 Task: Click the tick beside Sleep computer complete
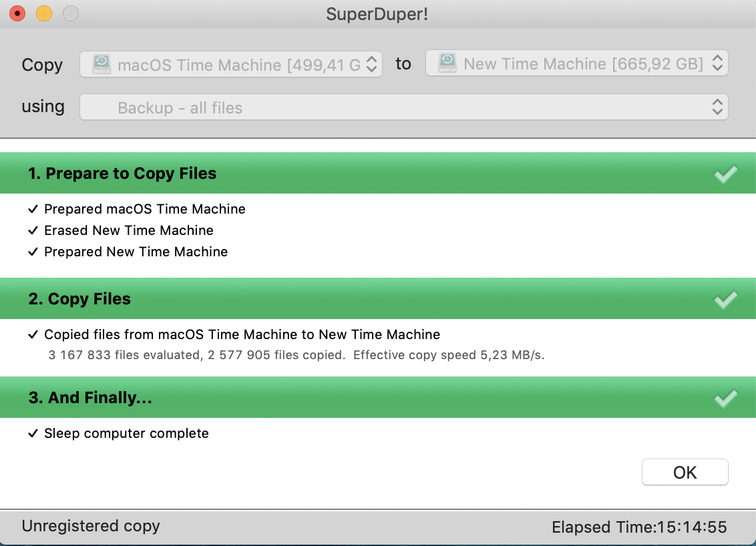click(33, 433)
